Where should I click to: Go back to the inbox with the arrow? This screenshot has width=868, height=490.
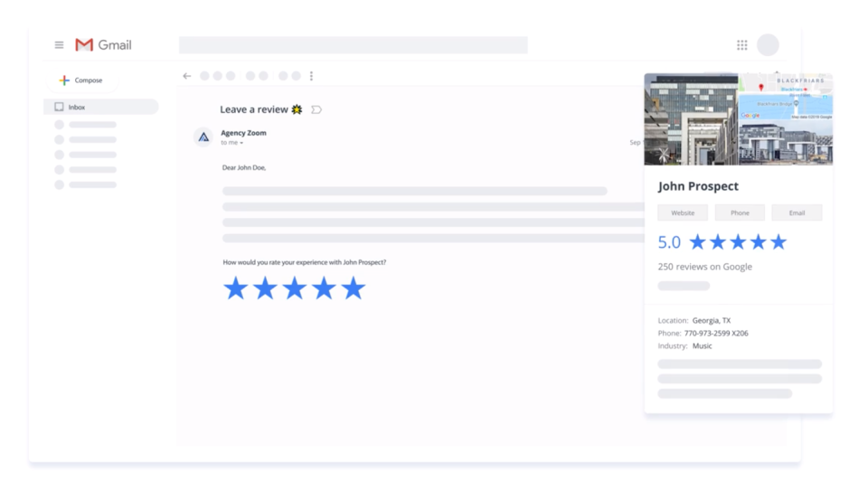pos(187,76)
